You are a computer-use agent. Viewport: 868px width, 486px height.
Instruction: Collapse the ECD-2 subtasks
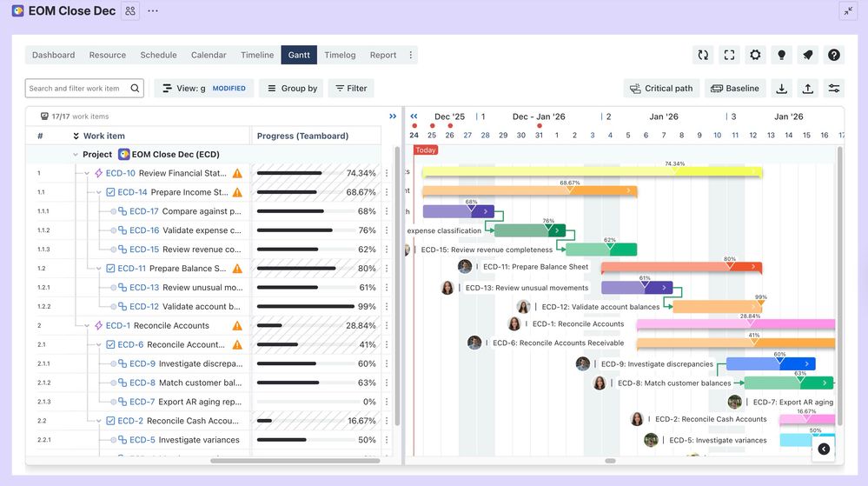pos(98,421)
